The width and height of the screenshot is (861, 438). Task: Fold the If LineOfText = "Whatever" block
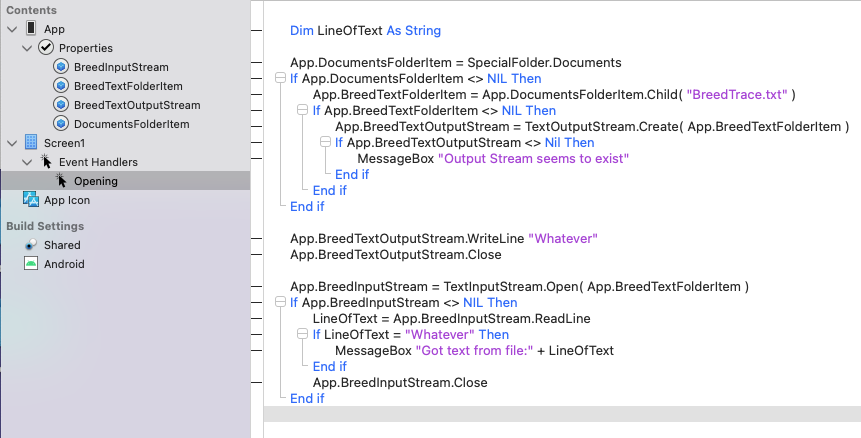tap(302, 335)
